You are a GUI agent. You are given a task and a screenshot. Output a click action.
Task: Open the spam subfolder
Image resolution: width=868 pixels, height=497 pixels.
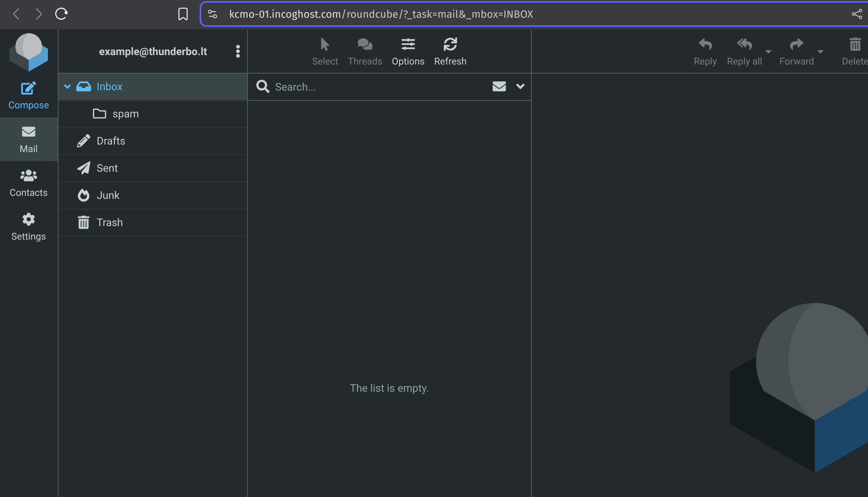click(125, 114)
